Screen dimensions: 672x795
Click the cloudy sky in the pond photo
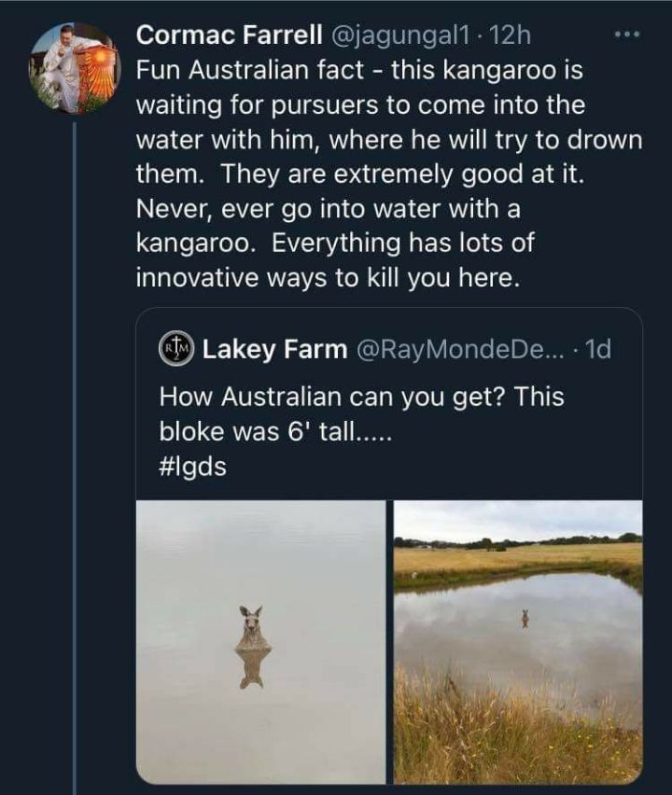point(518,521)
